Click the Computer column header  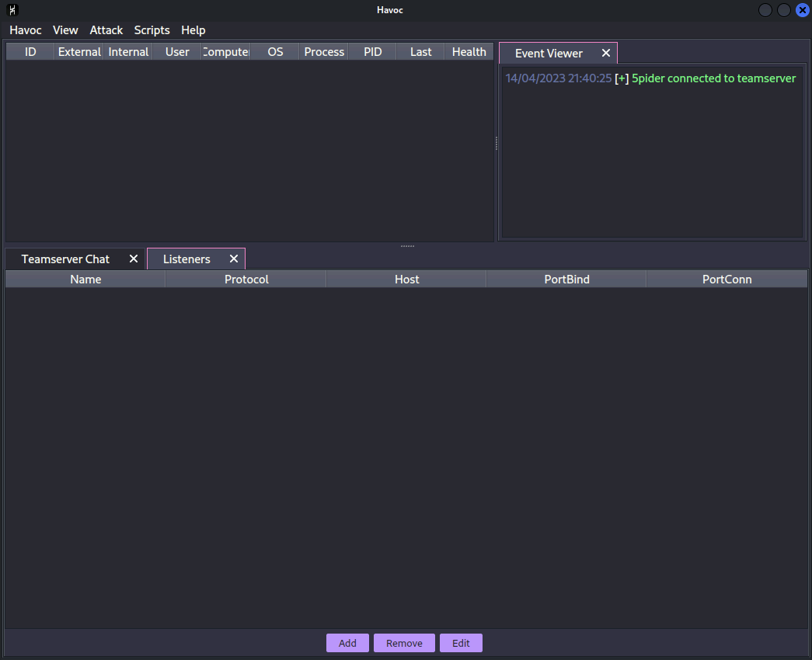226,52
